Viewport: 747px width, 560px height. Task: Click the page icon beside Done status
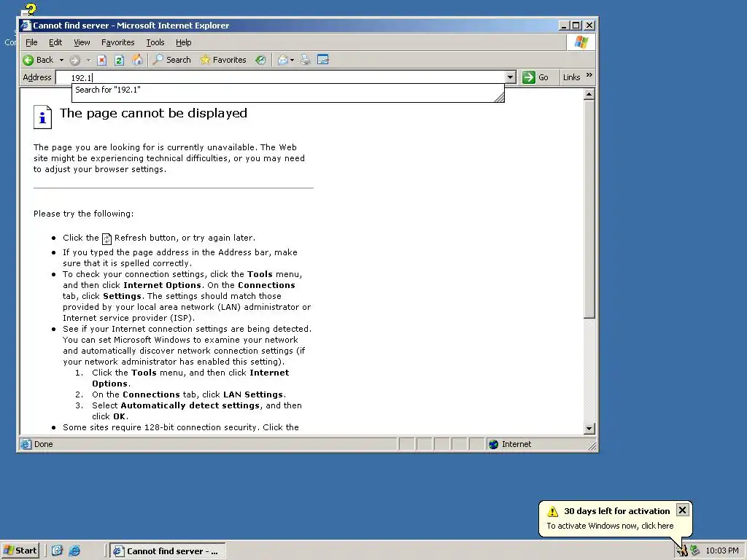(26, 444)
